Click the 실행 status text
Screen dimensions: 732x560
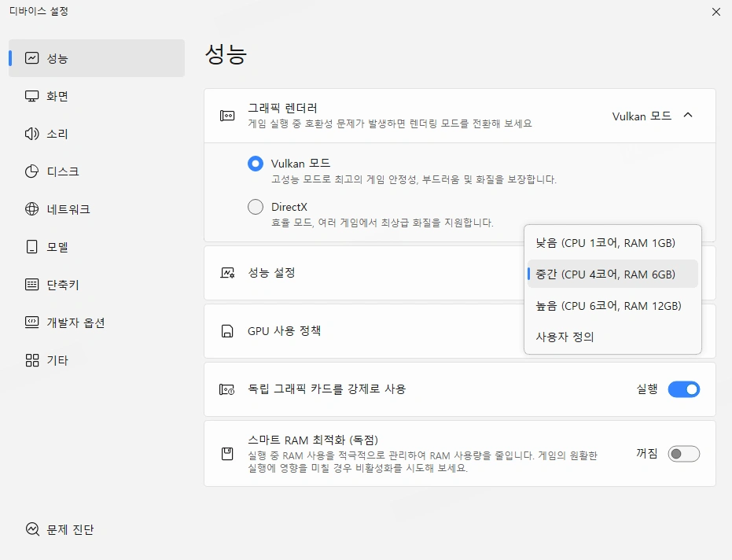647,389
